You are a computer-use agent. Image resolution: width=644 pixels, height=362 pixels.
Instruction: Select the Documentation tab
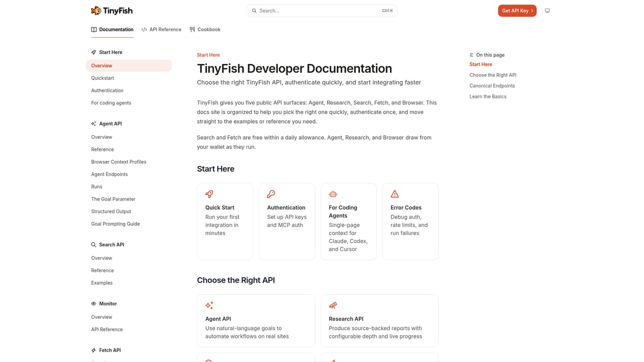coord(112,30)
